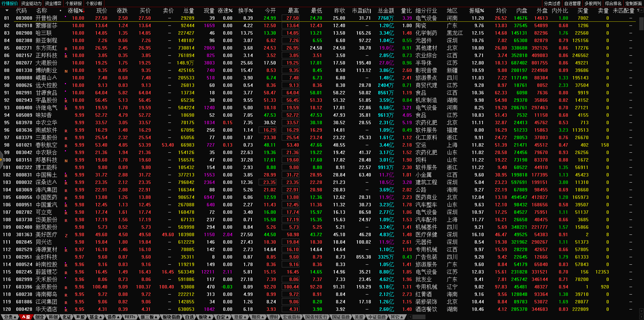644x320 pixels.
Task: Click the 分类过滤 button
Action: tap(552, 3)
